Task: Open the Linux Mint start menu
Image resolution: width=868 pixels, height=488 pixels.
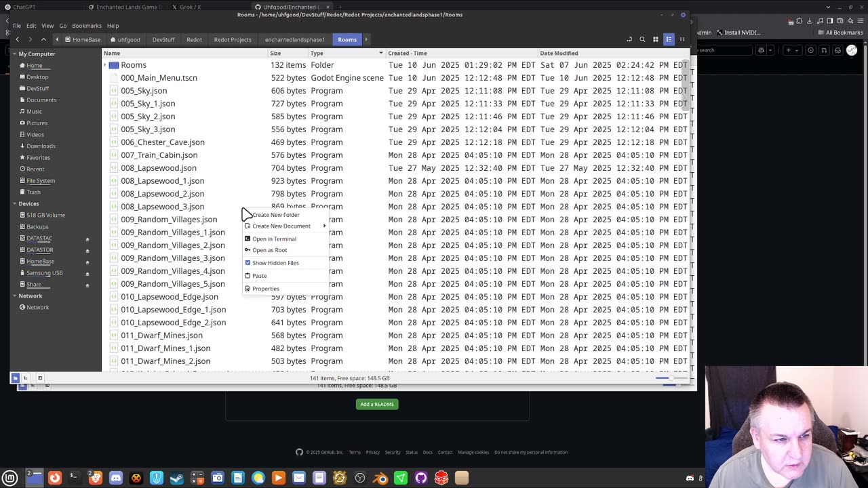Action: coord(10,478)
